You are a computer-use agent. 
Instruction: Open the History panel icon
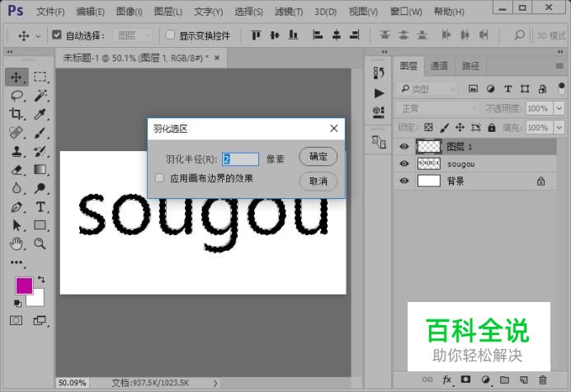[x=379, y=73]
